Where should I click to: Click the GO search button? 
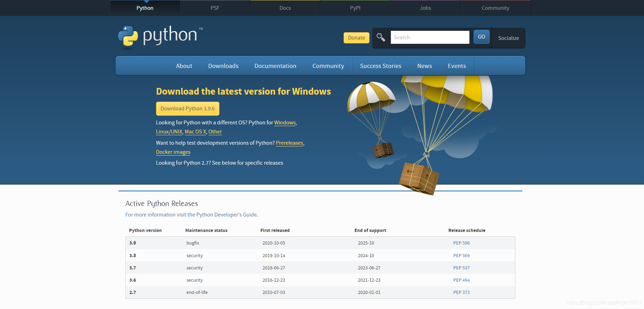(482, 37)
